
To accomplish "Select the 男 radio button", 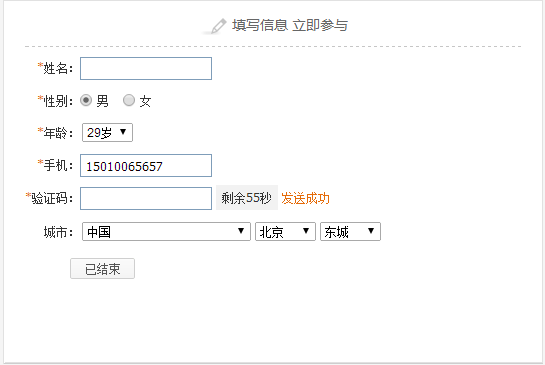I will pyautogui.click(x=86, y=100).
